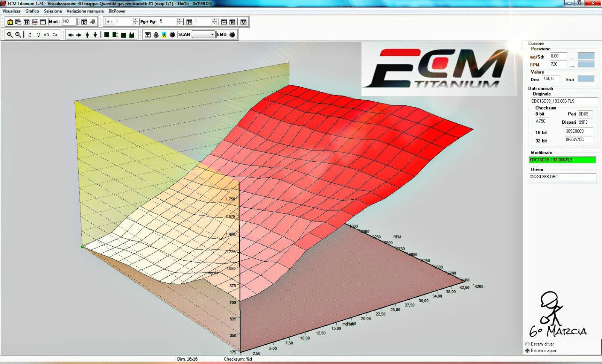Screen dimensions: 602x364
Task: Click the window icon left of Mod.
Action: [x=43, y=22]
